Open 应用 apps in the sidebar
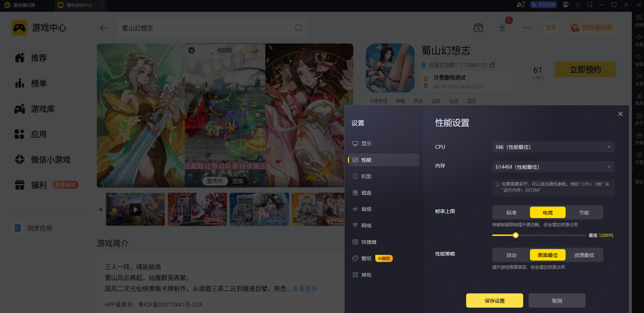 (31, 135)
